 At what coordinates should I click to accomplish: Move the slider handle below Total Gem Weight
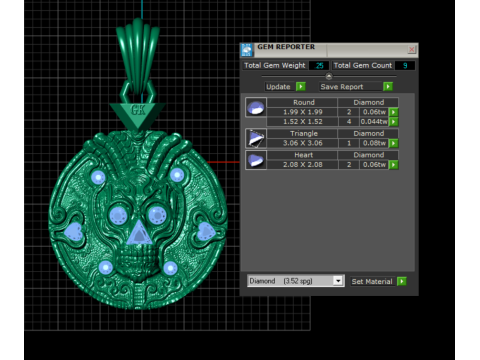[x=329, y=77]
